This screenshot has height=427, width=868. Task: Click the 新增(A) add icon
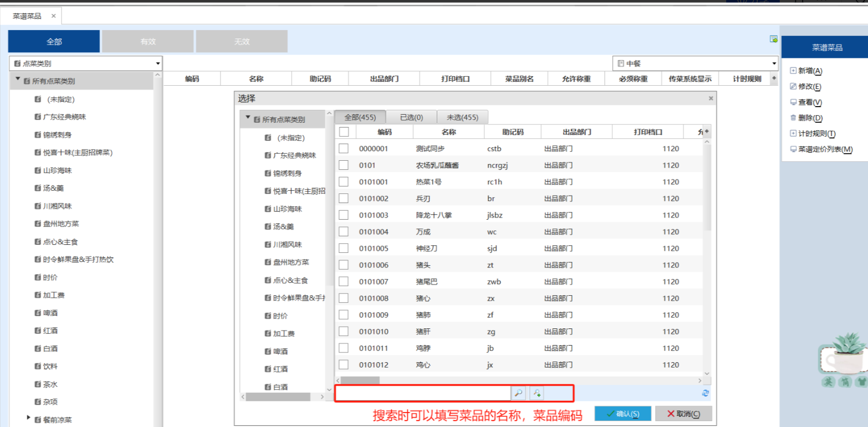(x=793, y=71)
